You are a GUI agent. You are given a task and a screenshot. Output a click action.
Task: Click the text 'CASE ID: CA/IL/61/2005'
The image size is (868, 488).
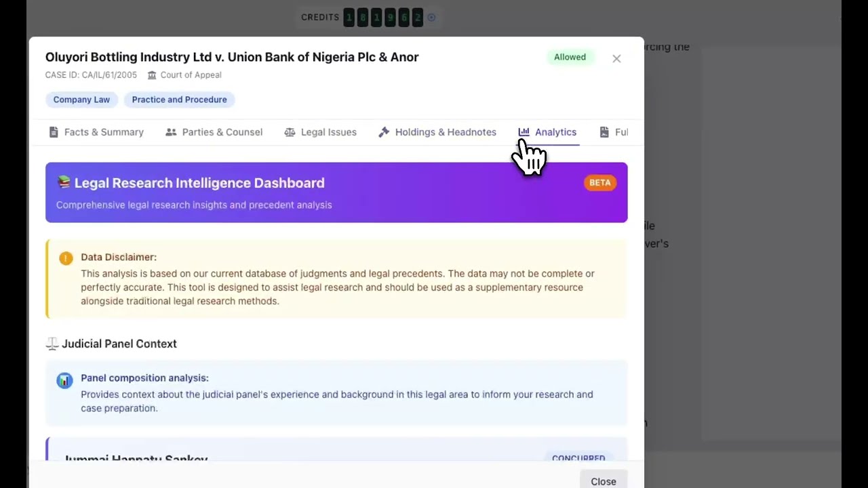tap(91, 75)
